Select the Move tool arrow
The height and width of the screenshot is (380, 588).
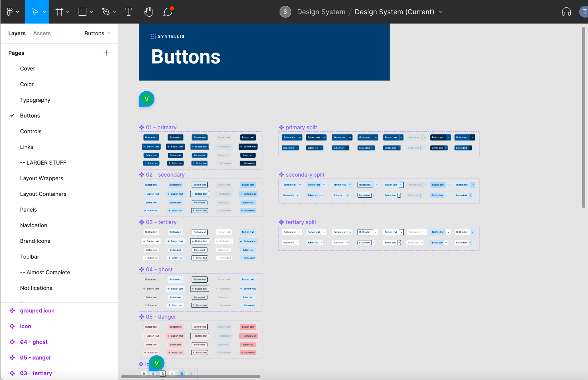coord(35,12)
